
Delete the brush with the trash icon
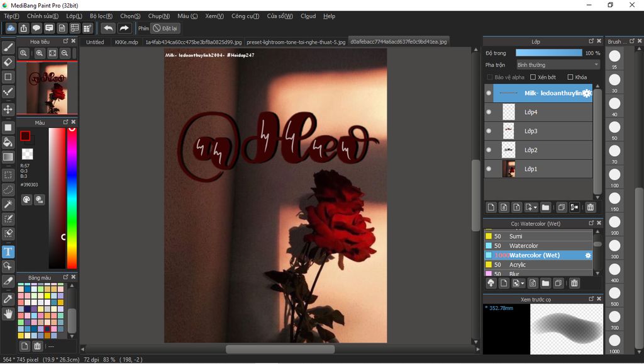point(574,283)
